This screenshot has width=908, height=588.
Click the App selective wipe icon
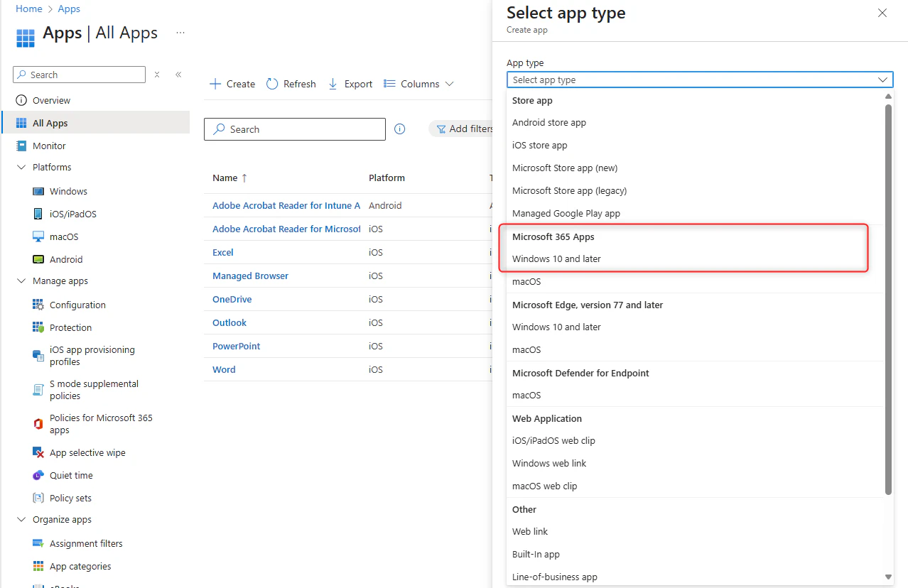pos(38,452)
